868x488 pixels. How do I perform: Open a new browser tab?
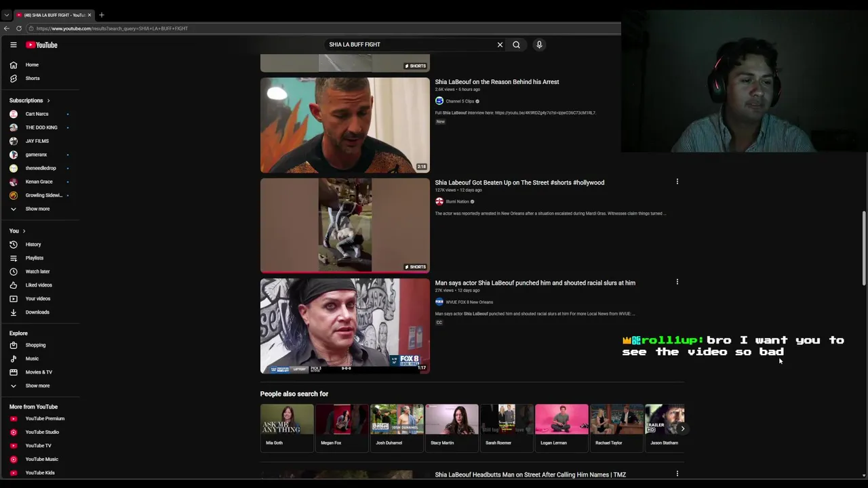coord(102,15)
